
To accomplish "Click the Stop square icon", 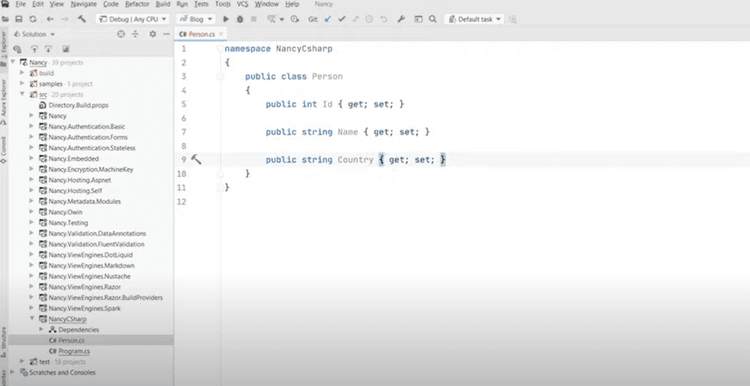I will coord(254,20).
